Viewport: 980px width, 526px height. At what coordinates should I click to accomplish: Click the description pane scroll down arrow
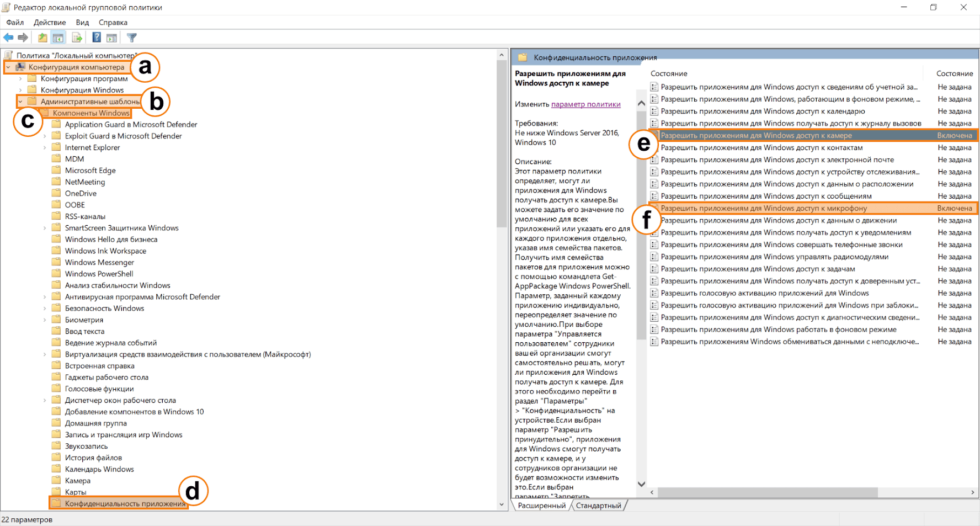(641, 484)
